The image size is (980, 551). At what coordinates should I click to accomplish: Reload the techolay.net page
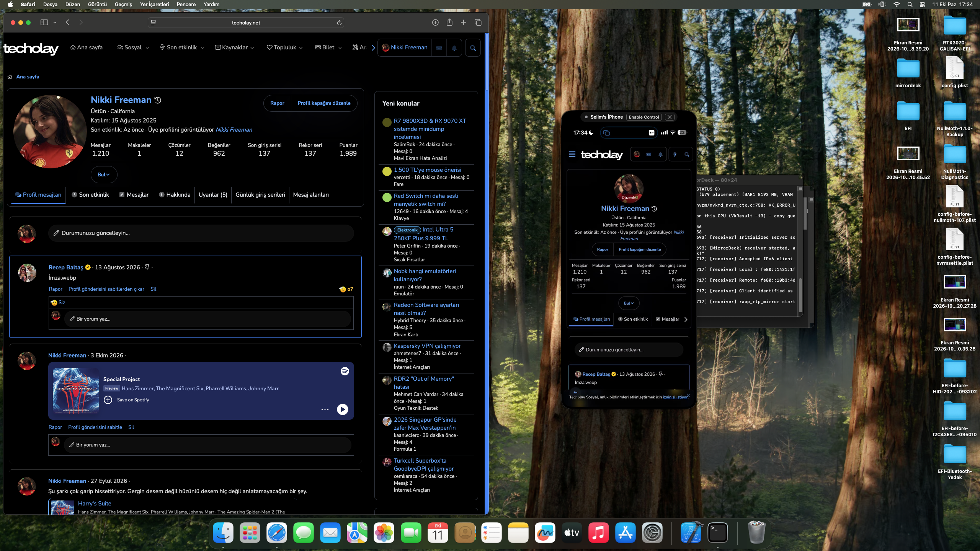click(339, 23)
